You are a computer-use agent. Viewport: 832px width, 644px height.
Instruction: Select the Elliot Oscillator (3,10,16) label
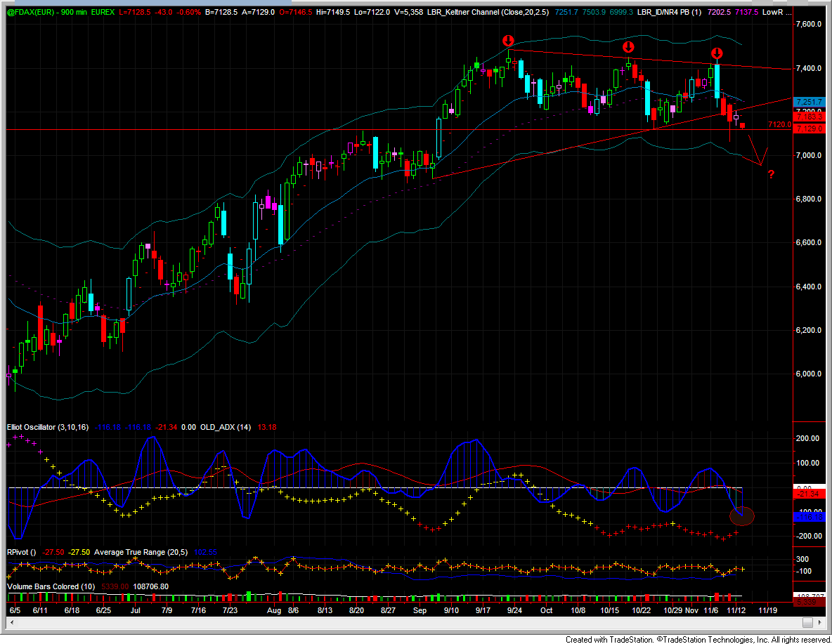(x=48, y=427)
